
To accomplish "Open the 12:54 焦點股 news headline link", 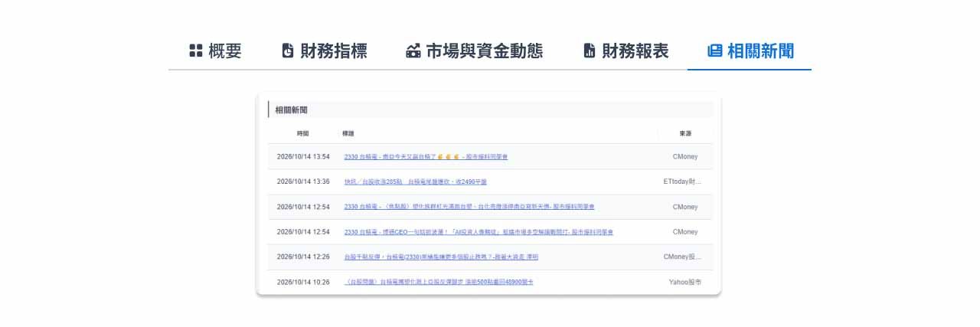I will [x=469, y=207].
